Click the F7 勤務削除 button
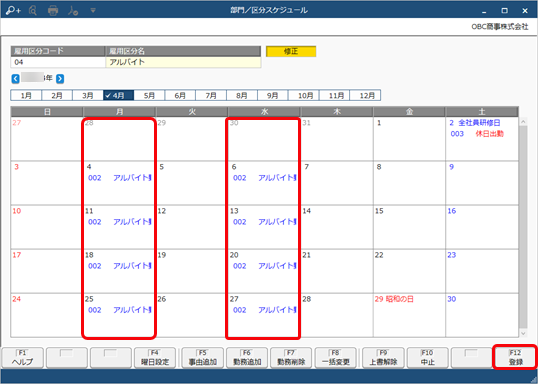Image resolution: width=538 pixels, height=384 pixels. [x=291, y=358]
